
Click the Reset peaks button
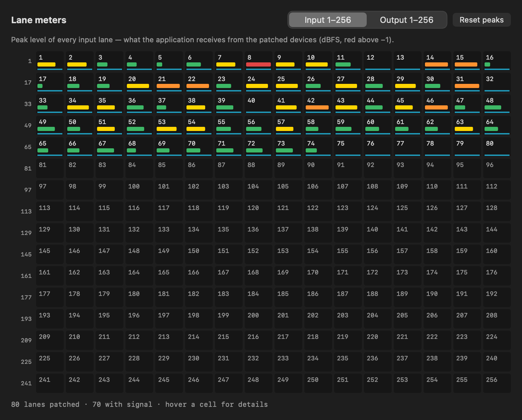click(481, 20)
